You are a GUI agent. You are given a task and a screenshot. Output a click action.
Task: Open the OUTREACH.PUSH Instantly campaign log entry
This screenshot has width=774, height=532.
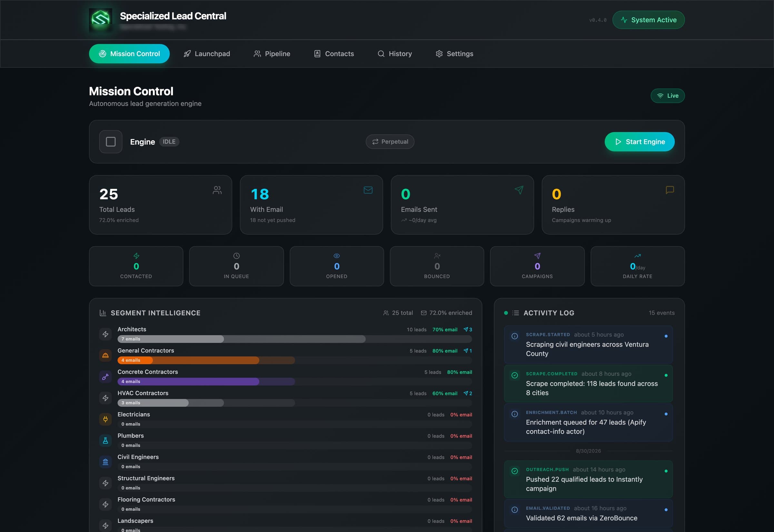tap(588, 479)
